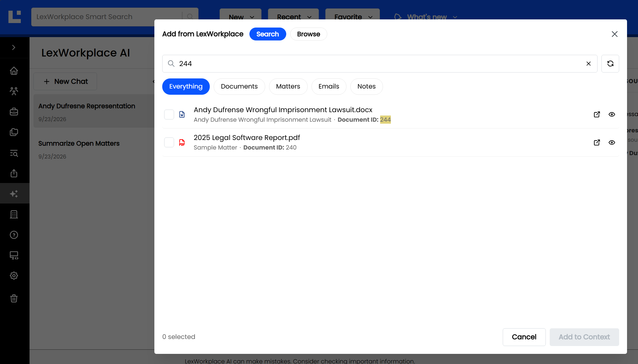
Task: Click the PDF file icon for 2025 Legal Software Report
Action: 182,143
